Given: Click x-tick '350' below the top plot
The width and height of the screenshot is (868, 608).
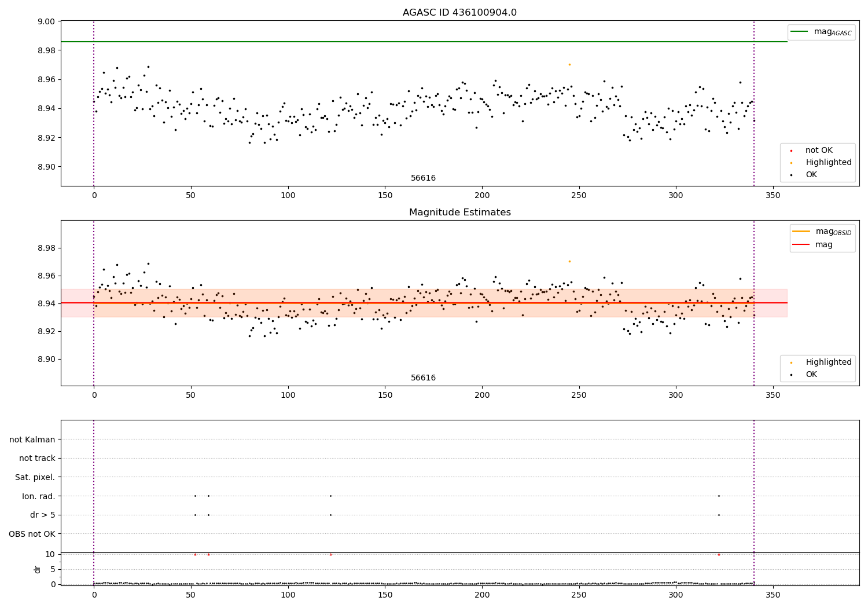Looking at the screenshot, I should 773,196.
